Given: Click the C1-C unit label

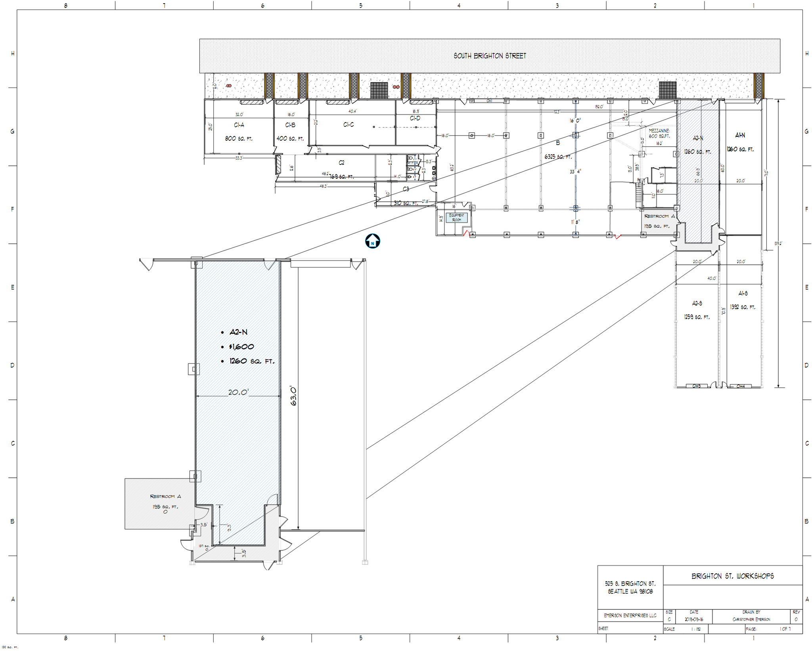Looking at the screenshot, I should point(349,124).
